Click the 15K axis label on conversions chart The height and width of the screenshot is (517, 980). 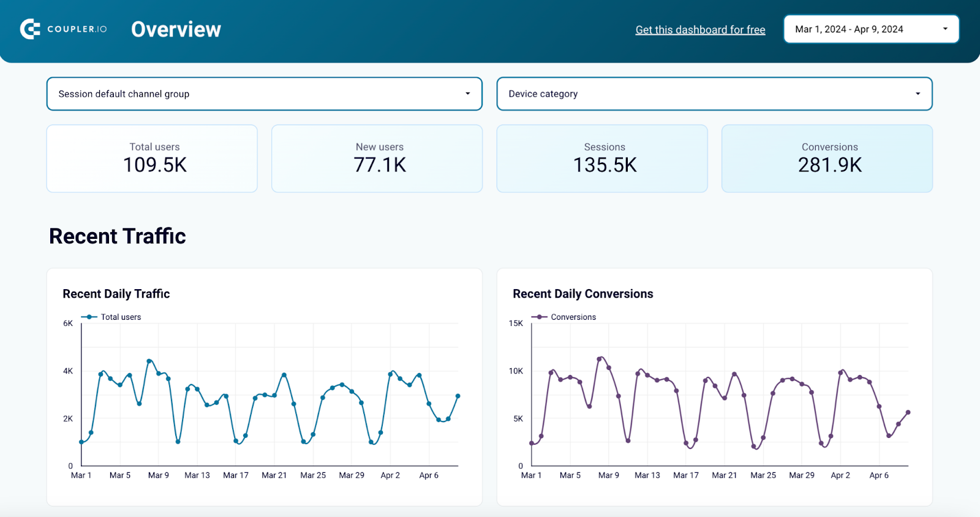(x=516, y=323)
